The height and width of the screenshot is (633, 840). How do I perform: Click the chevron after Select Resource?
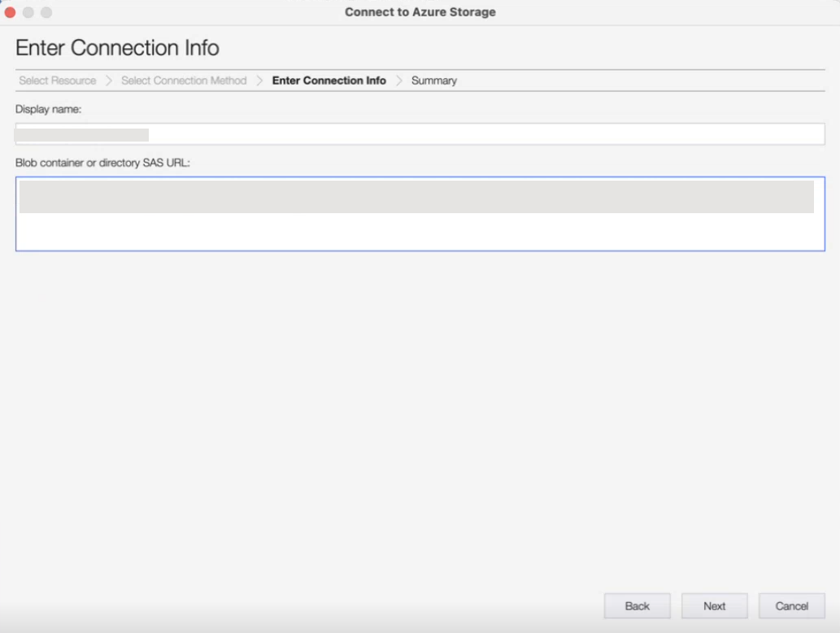(109, 81)
